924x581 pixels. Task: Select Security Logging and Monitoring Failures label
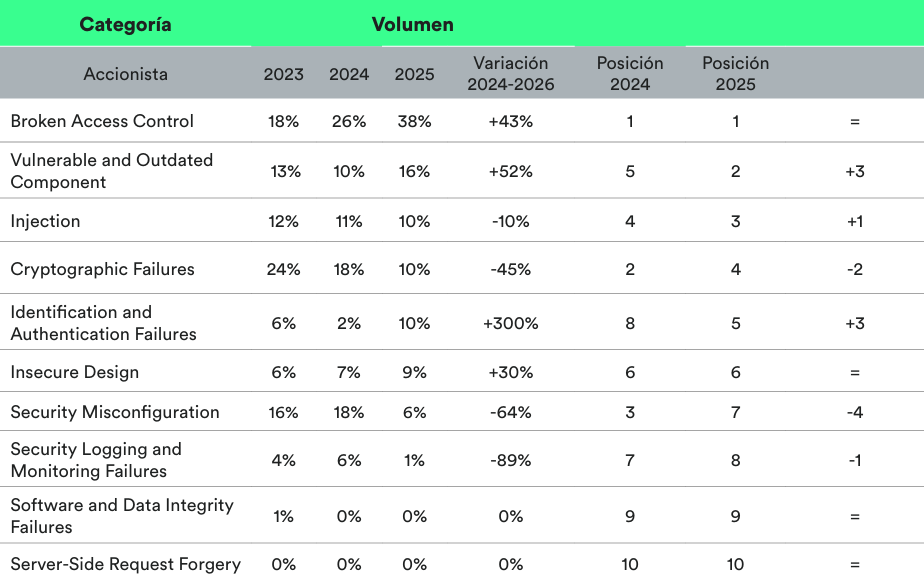click(x=96, y=460)
